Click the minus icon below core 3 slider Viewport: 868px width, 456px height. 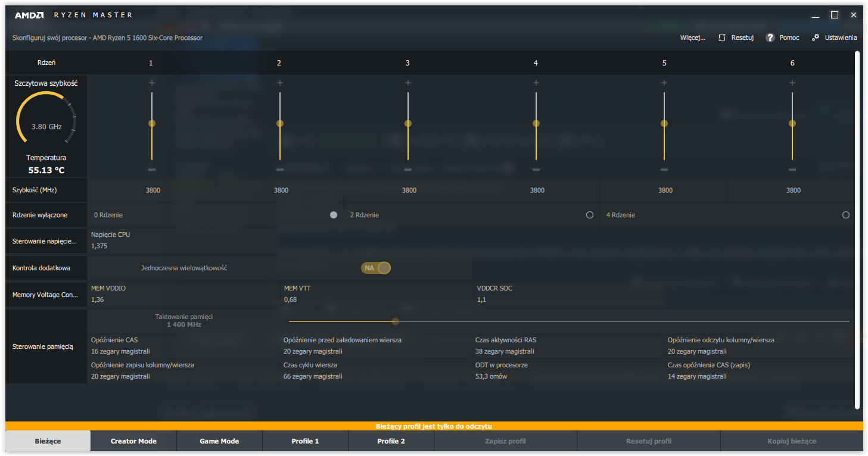[408, 170]
